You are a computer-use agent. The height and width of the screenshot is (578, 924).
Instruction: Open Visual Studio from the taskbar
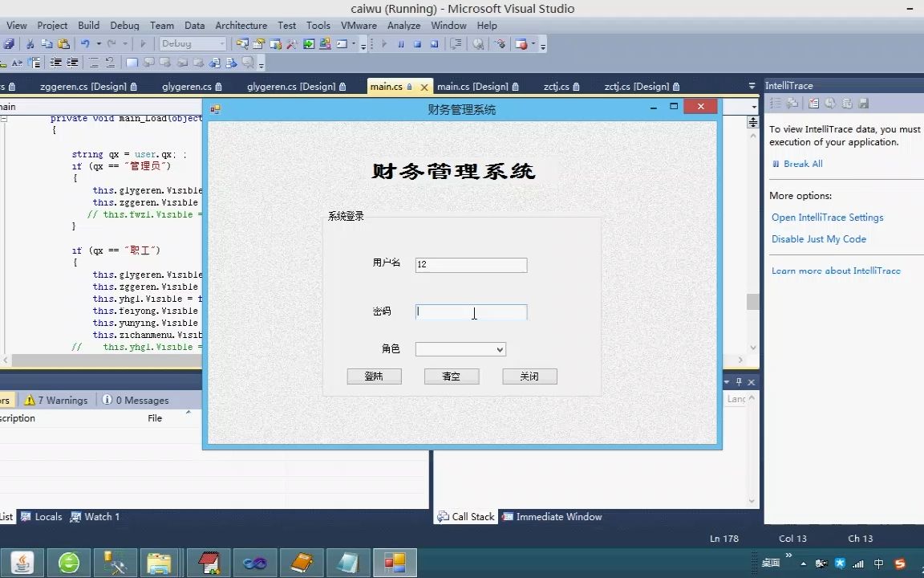click(395, 562)
